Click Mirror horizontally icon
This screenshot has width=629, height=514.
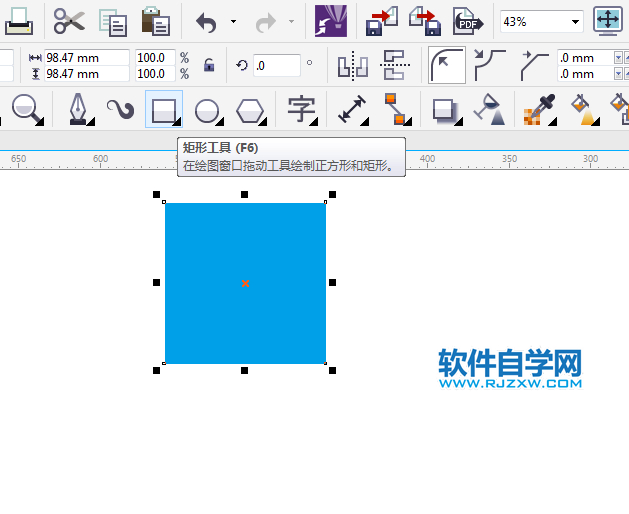coord(353,65)
